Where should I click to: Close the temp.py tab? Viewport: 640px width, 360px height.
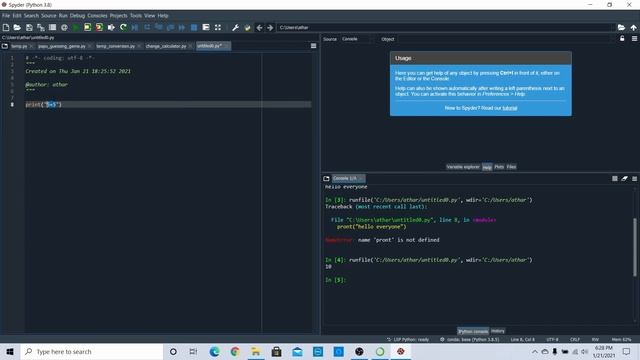pos(31,46)
